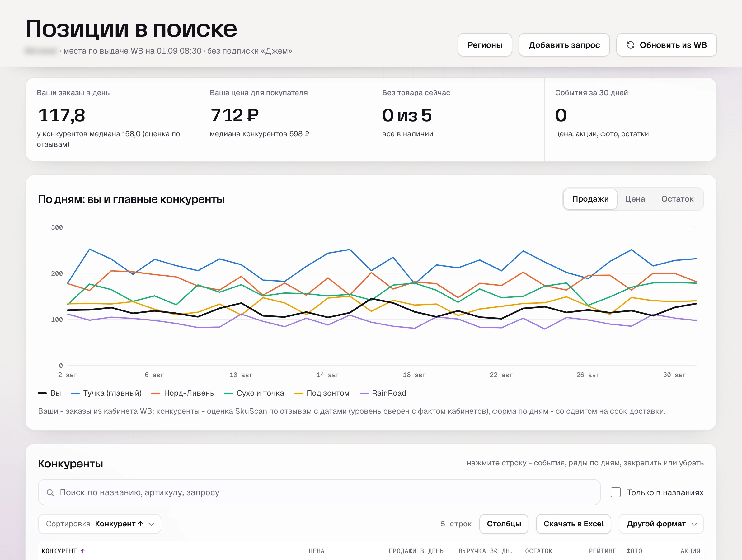This screenshot has height=560, width=742.
Task: Toggle the RainRoad legend series
Action: [383, 393]
